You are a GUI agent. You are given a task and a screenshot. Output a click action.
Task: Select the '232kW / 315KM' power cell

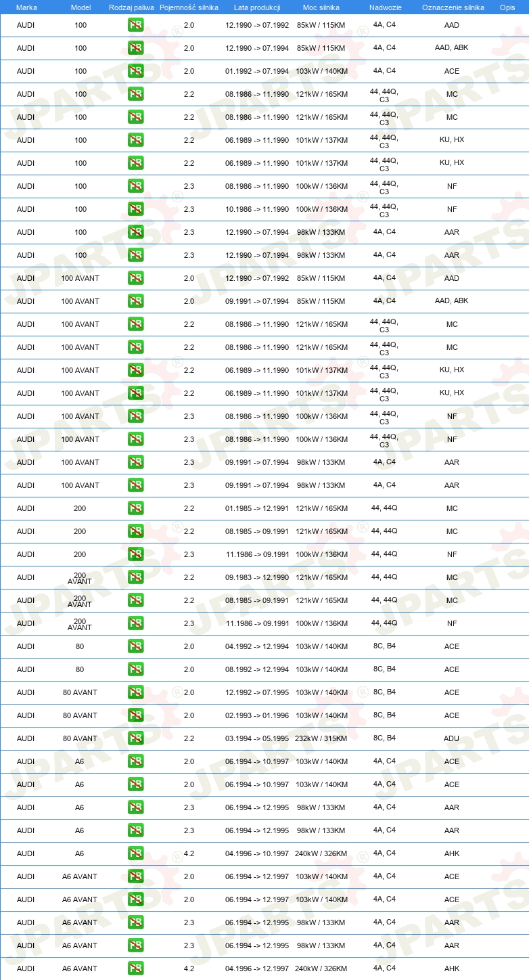pos(321,738)
